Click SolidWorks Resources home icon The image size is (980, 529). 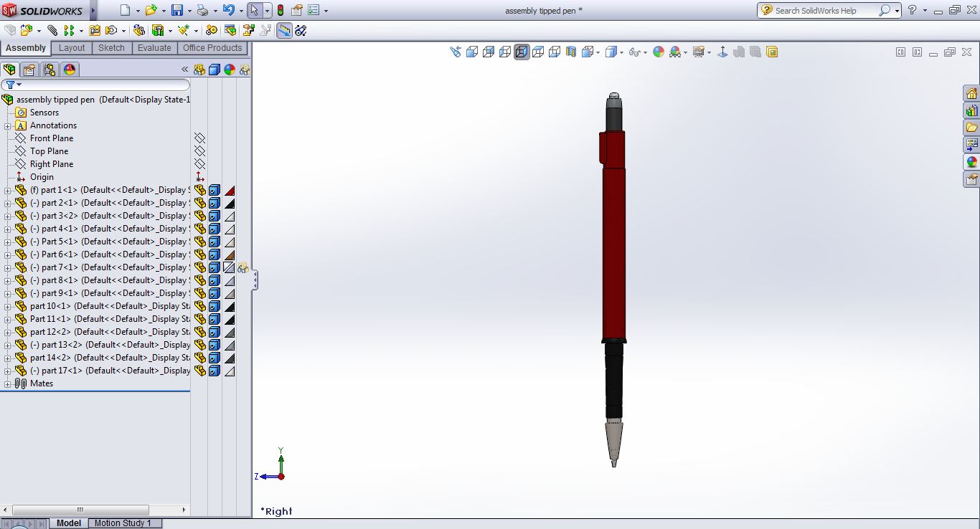971,94
